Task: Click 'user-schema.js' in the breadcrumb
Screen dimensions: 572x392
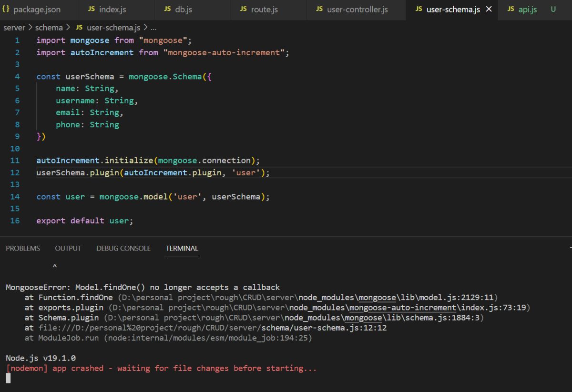Action: tap(113, 28)
